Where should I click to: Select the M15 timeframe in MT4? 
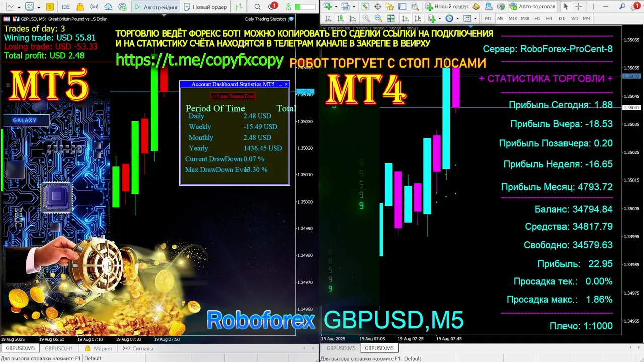click(513, 18)
